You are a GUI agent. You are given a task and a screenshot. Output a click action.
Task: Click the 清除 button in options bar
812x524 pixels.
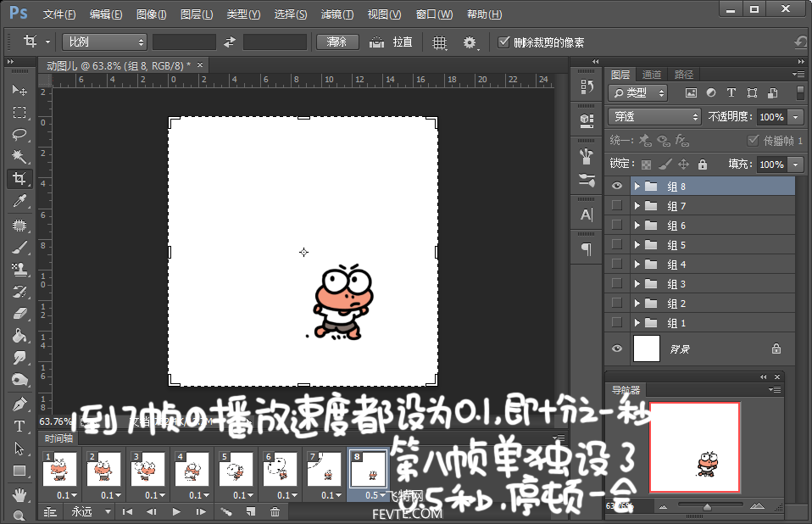pos(336,42)
